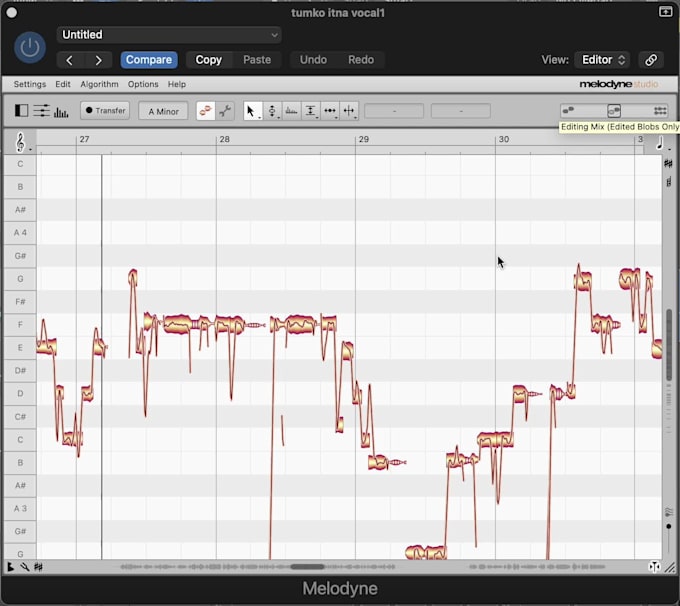680x606 pixels.
Task: Click the Redo button
Action: coord(361,60)
